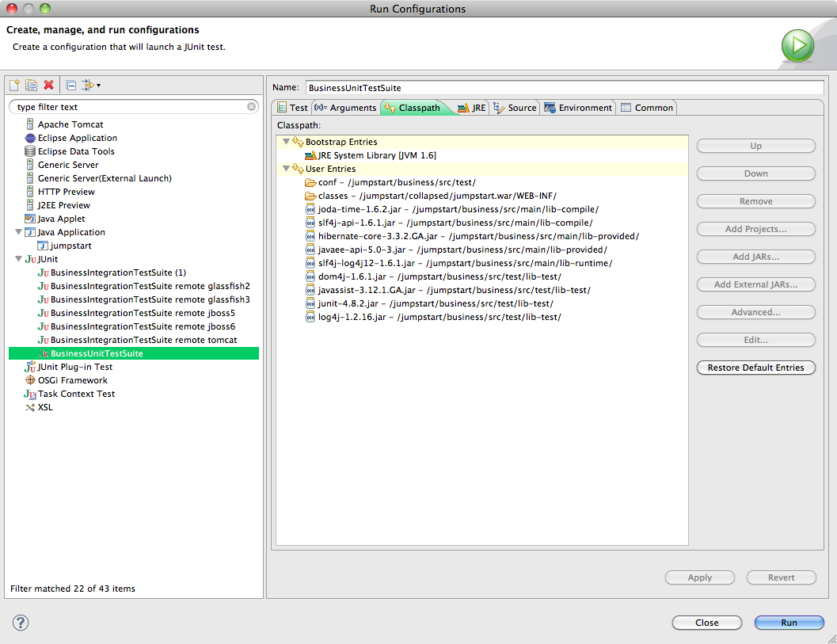The height and width of the screenshot is (644, 837).
Task: Click the Name input field
Action: point(565,88)
